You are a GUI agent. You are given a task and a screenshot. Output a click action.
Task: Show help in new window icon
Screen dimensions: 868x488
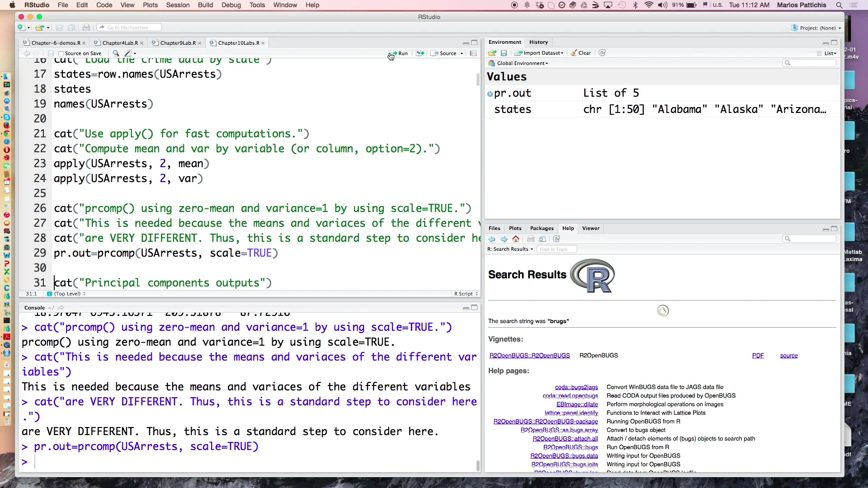point(542,239)
